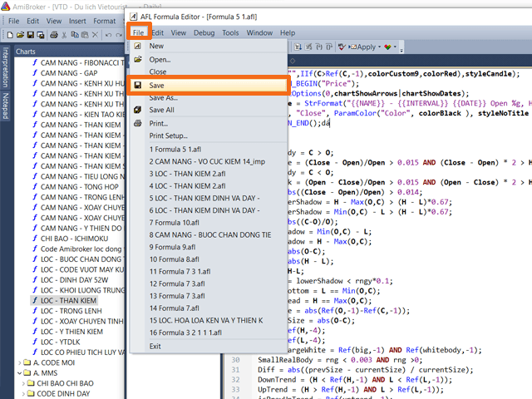This screenshot has width=532, height=399.
Task: Choose Open... from File menu
Action: 208,59
